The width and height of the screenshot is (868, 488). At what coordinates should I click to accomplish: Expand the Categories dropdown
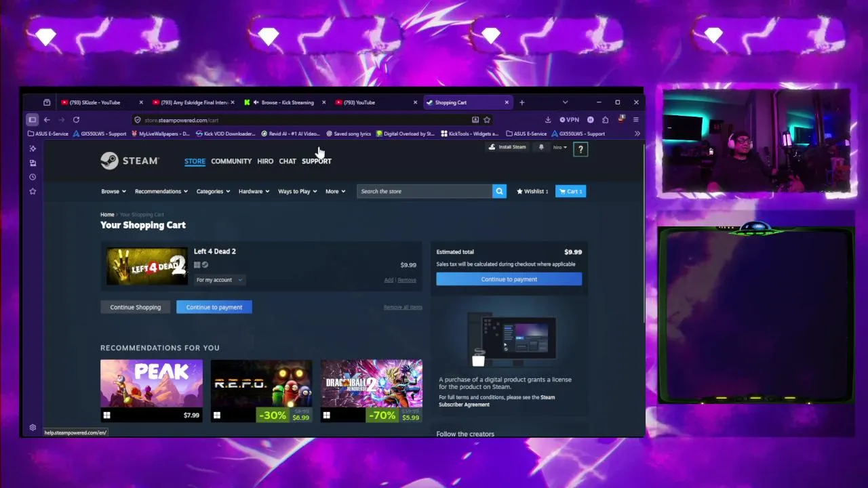[213, 191]
